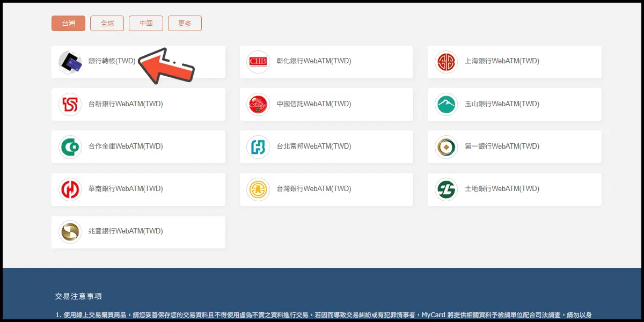Switch to the 台灣 region tab

coord(68,24)
